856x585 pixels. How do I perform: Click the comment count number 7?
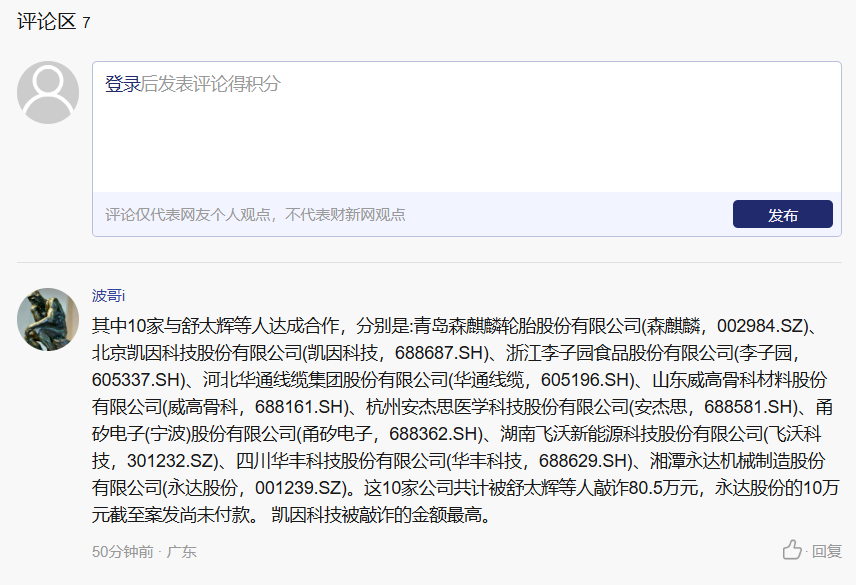tap(86, 22)
